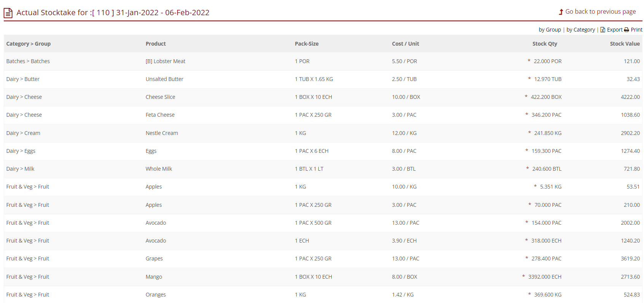This screenshot has height=303, width=644.
Task: View the stocktake by Group
Action: pyautogui.click(x=550, y=30)
